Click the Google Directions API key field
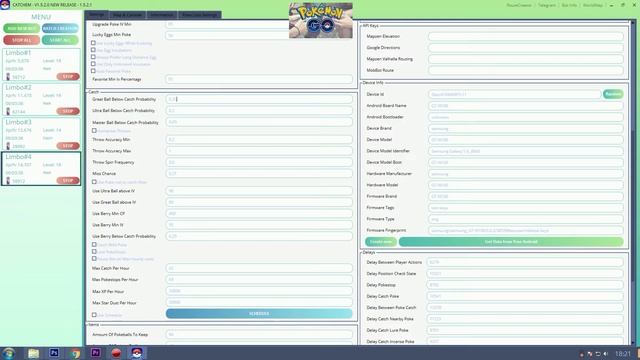This screenshot has width=640, height=360. 526,48
